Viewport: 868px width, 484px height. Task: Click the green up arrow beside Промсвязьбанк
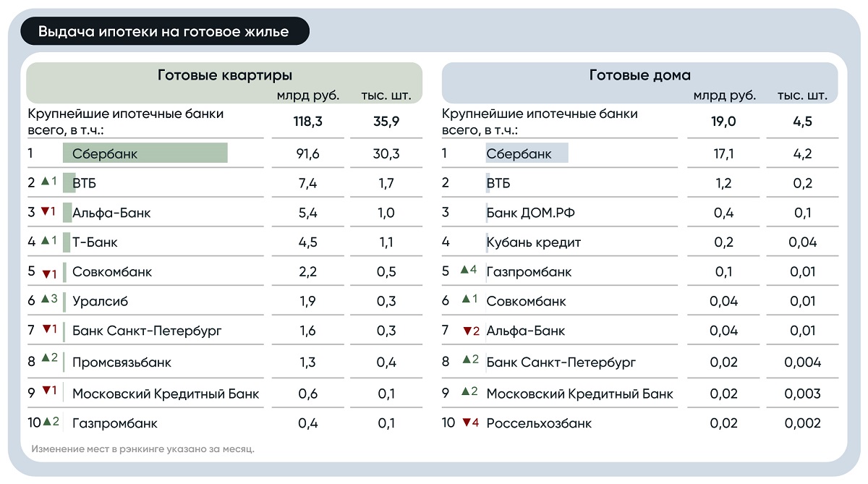44,357
